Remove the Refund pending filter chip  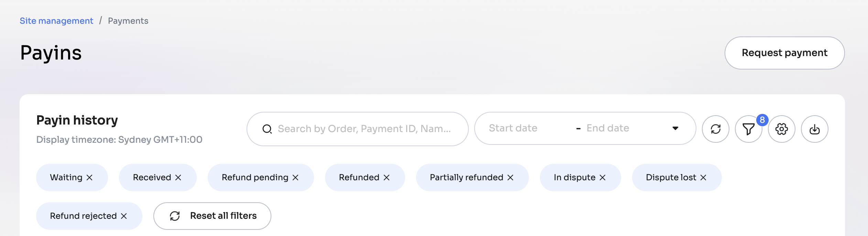[x=295, y=178]
